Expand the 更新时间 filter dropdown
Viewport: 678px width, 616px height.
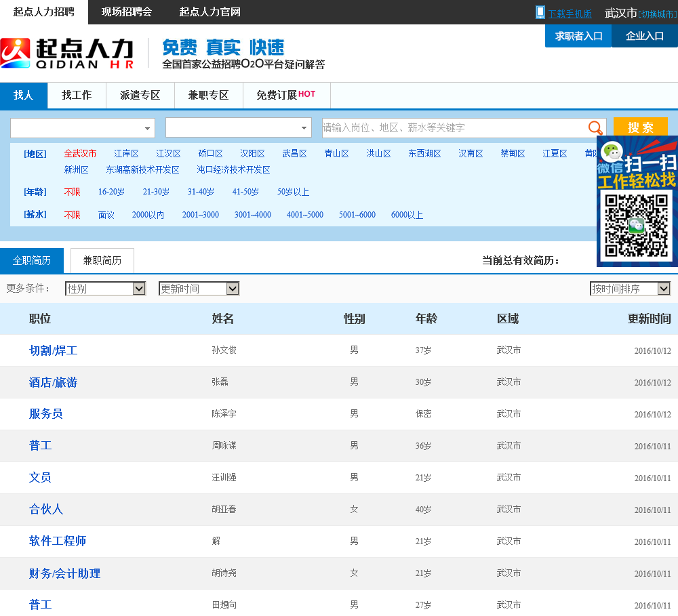coord(199,289)
